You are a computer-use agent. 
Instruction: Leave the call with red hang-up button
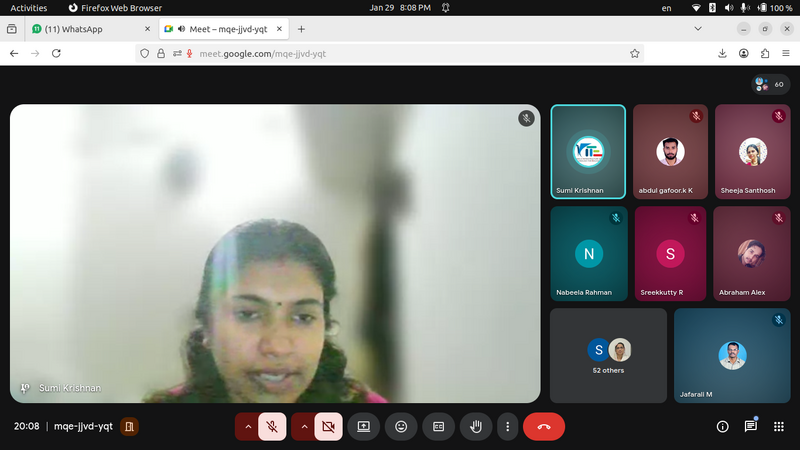544,427
